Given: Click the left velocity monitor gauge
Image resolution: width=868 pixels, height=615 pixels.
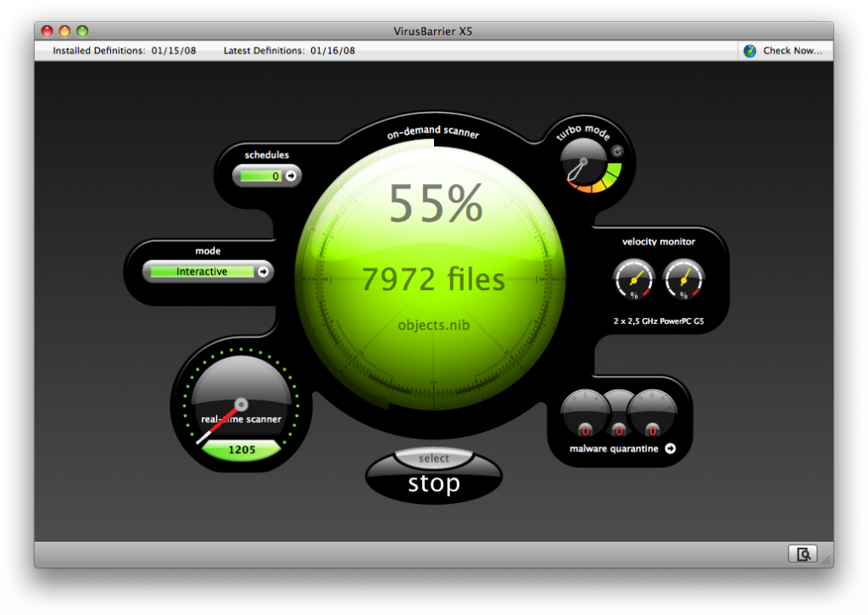Looking at the screenshot, I should (632, 280).
